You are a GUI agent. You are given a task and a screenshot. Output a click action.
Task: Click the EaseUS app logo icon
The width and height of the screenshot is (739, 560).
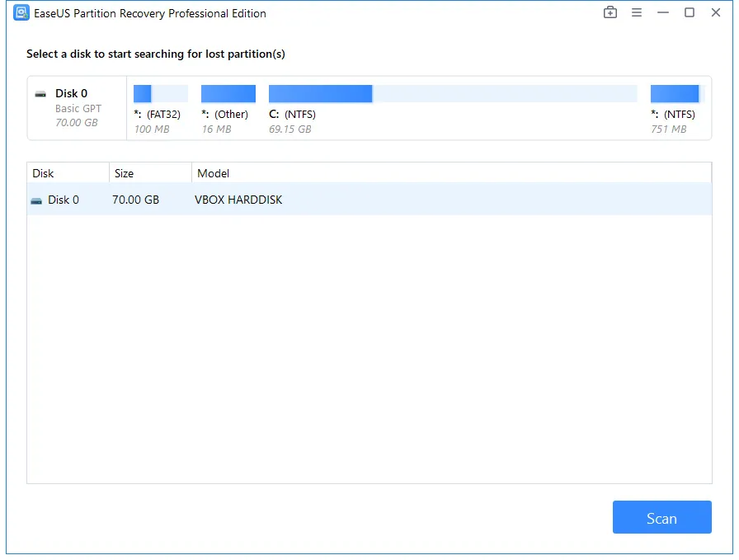[x=21, y=12]
